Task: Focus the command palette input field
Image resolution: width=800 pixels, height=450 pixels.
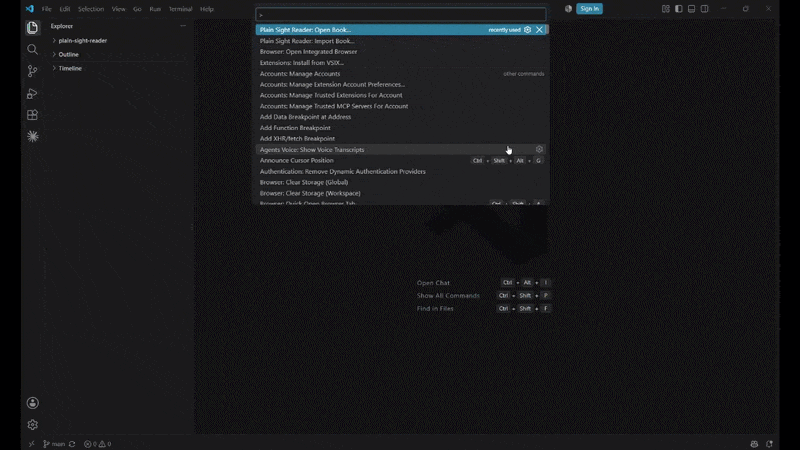Action: [401, 15]
